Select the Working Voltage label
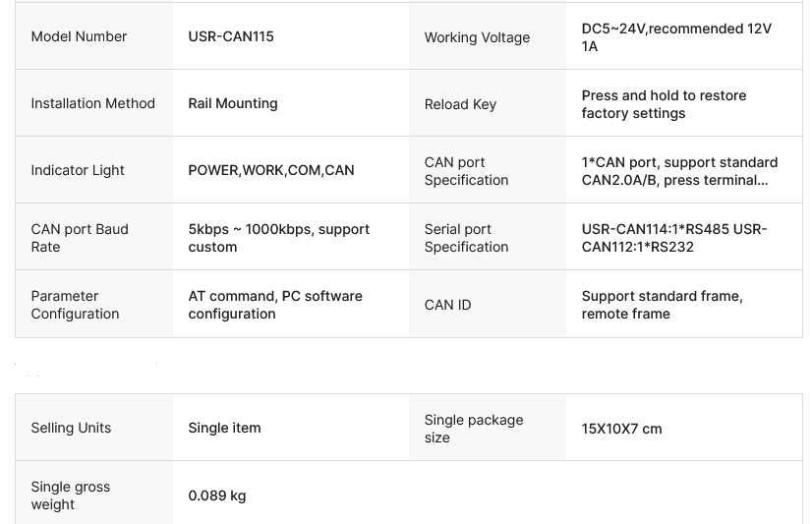Screen dimensions: 812x524 pos(477,37)
